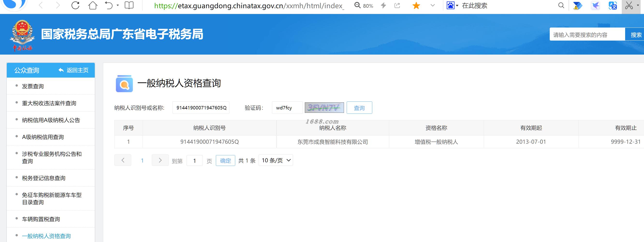Click cell '增值税一般纳税人'

pyautogui.click(x=436, y=142)
